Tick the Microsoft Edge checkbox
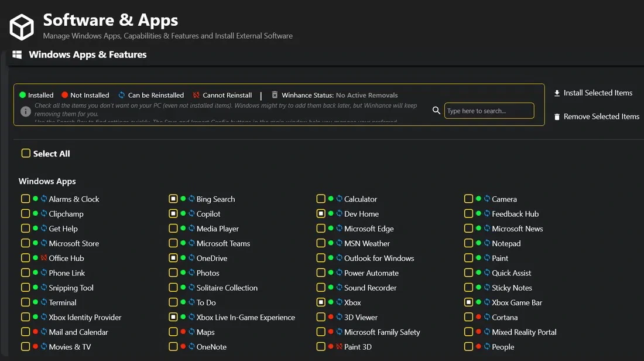 (321, 229)
